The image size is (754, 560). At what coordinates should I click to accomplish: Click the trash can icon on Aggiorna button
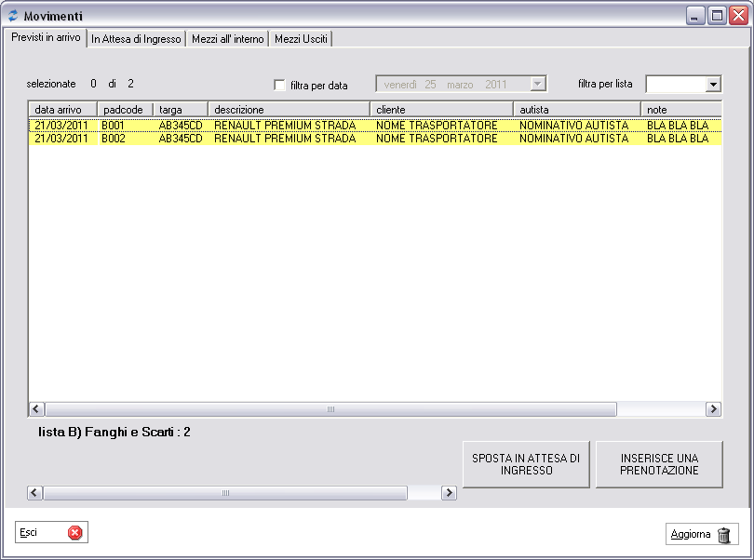coord(724,535)
